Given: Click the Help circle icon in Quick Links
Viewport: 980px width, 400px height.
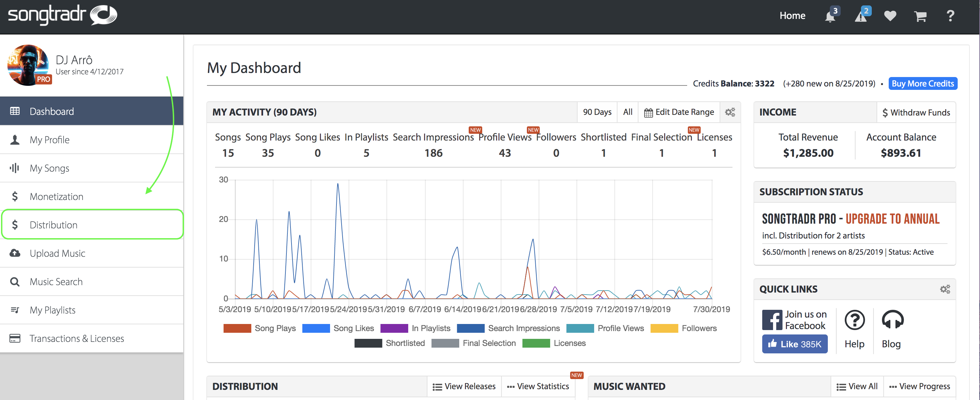Looking at the screenshot, I should [855, 320].
